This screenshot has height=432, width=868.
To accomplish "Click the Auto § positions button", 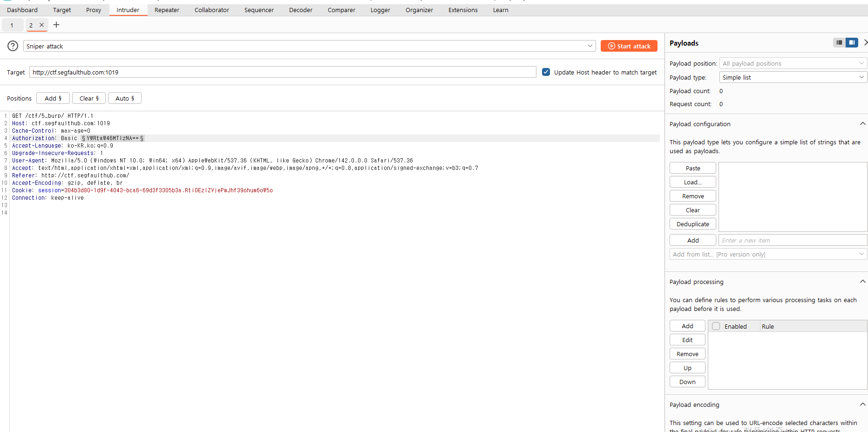I will point(125,98).
